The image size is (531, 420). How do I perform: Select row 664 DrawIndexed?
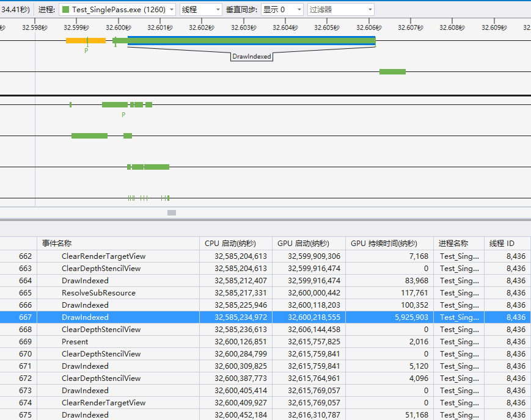[265, 281]
